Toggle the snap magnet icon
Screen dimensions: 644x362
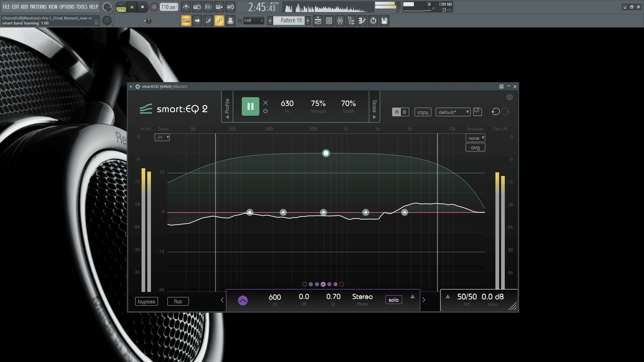click(240, 21)
